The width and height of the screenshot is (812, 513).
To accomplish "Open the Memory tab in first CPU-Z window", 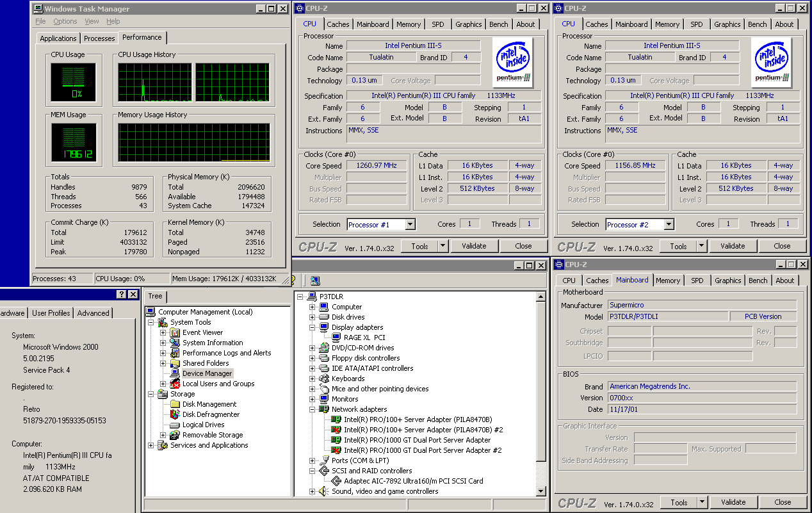I will click(x=409, y=24).
